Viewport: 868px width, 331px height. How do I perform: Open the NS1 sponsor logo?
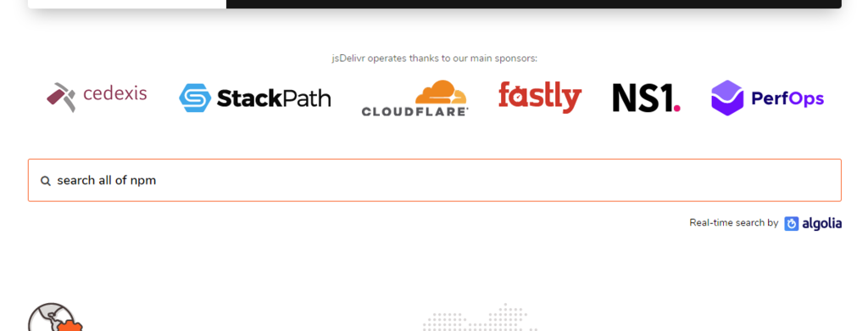point(646,98)
